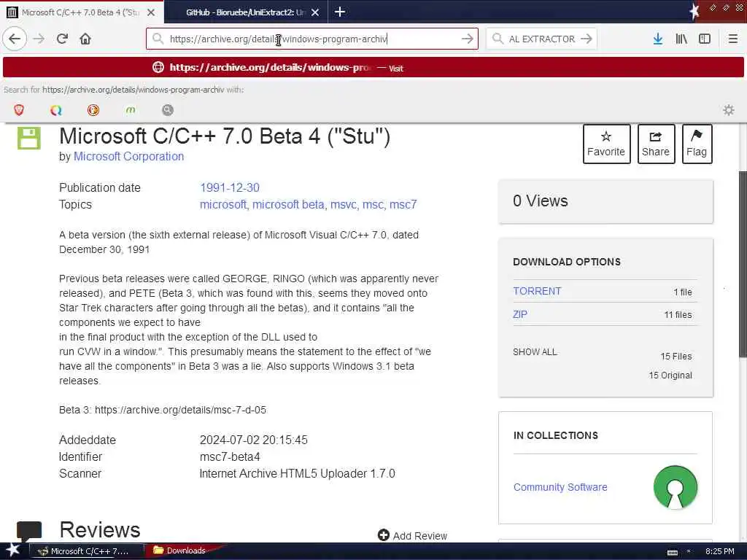This screenshot has width=747, height=560.
Task: Go back with the browser Back arrow
Action: coord(15,39)
